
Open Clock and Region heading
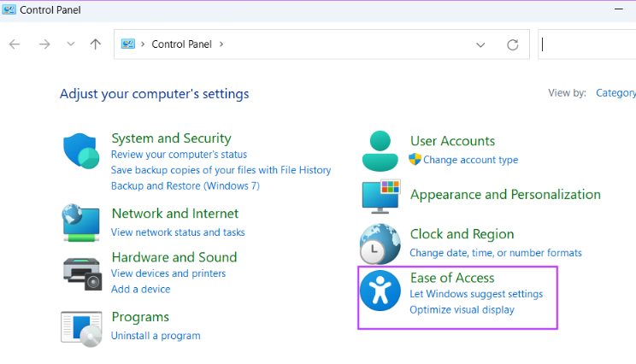click(462, 234)
